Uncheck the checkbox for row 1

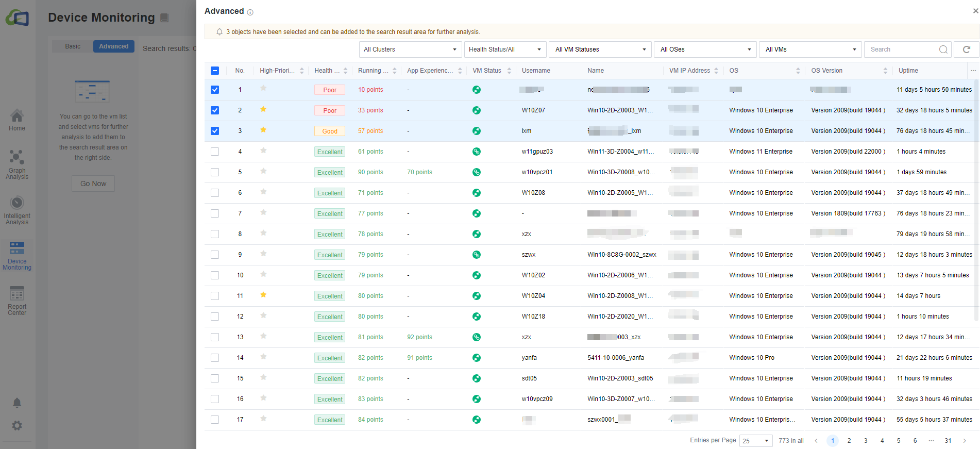point(215,90)
